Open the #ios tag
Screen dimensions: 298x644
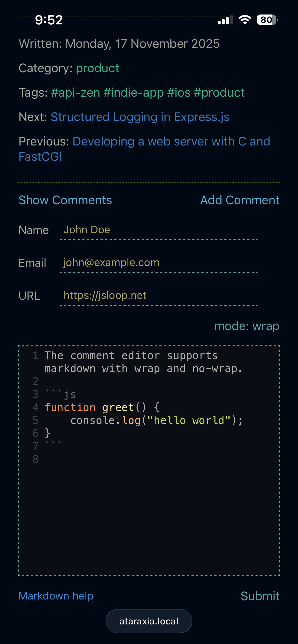179,93
